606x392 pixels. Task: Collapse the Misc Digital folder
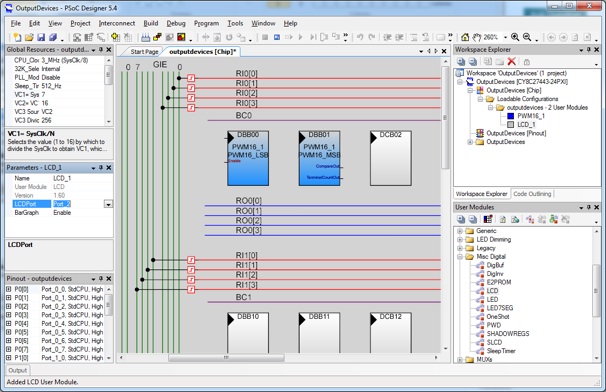tap(460, 257)
